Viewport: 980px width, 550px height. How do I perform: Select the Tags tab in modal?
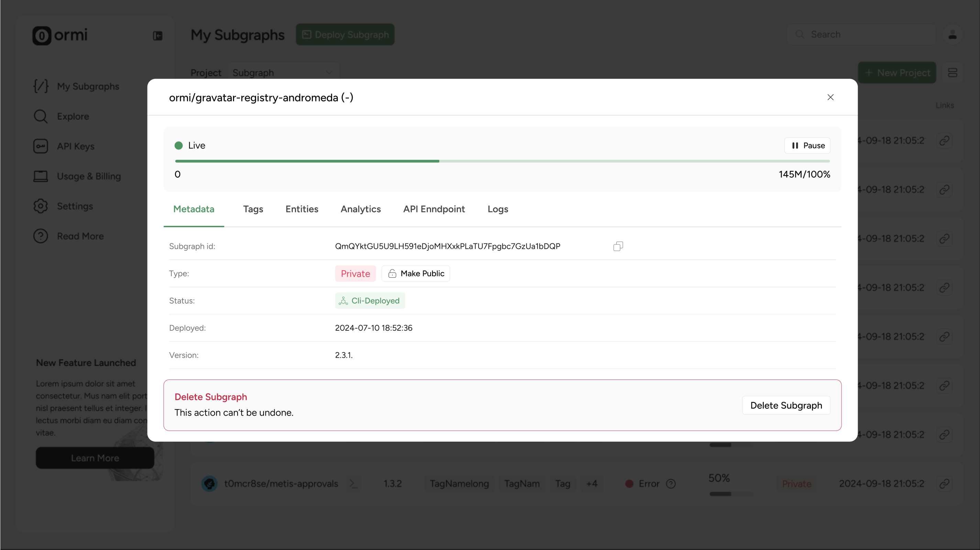[x=253, y=209]
